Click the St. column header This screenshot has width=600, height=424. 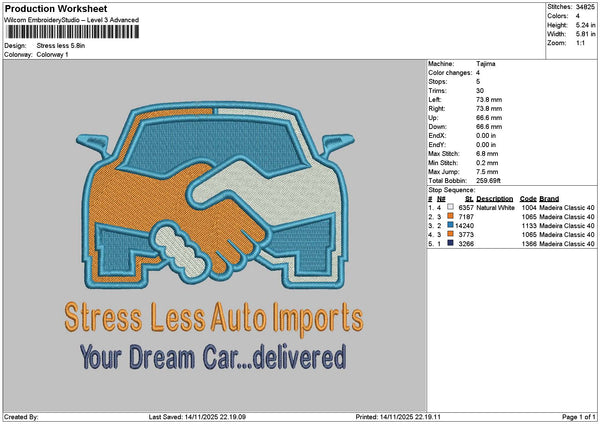[469, 199]
